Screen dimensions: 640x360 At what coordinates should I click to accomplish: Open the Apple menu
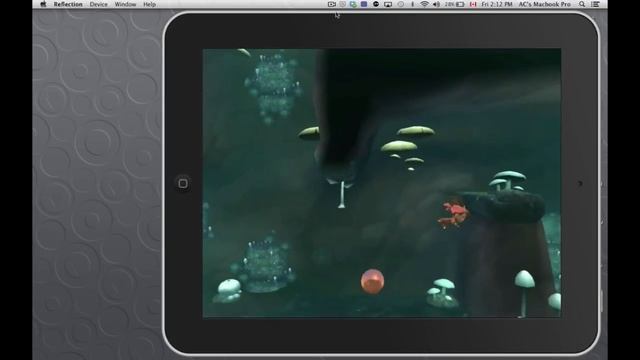coord(43,4)
